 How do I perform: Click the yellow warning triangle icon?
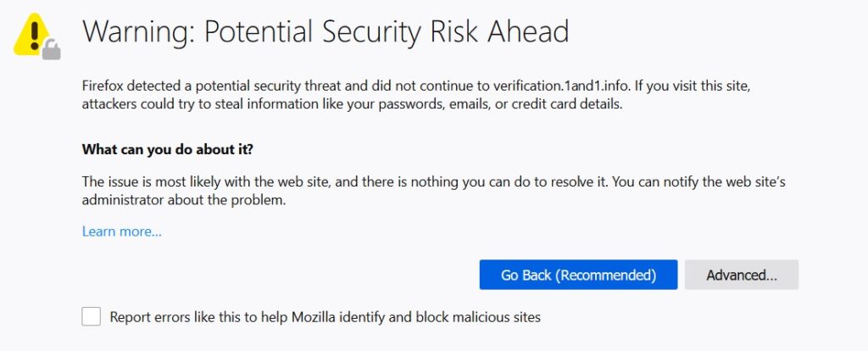pyautogui.click(x=31, y=34)
